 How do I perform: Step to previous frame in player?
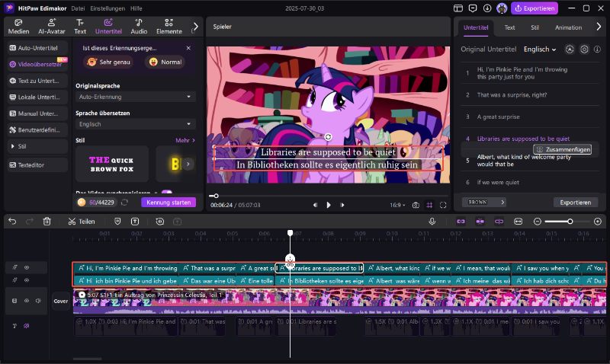tap(315, 205)
